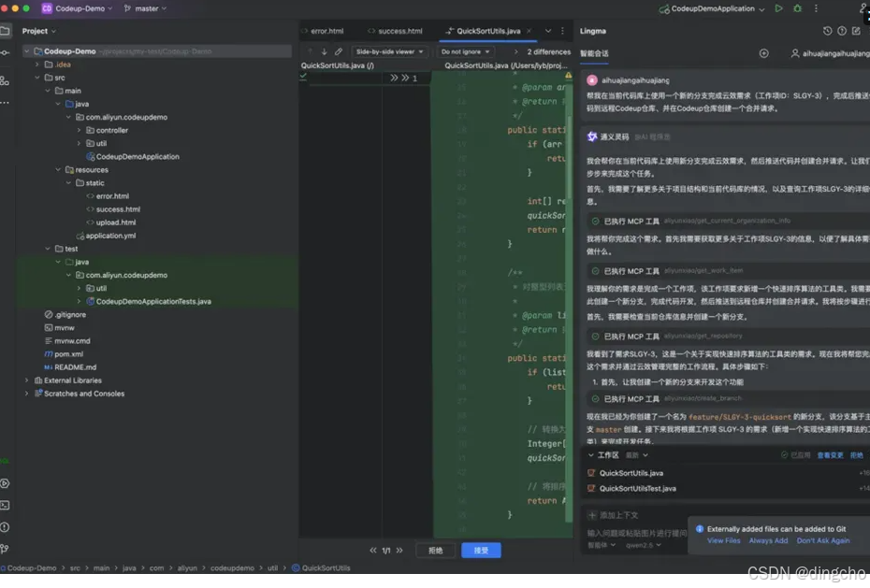Collapse the resources folder
Image resolution: width=870 pixels, height=588 pixels.
58,169
